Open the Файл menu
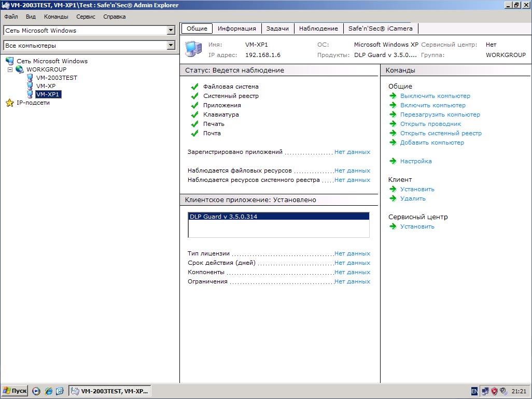This screenshot has height=399, width=532. (x=11, y=17)
